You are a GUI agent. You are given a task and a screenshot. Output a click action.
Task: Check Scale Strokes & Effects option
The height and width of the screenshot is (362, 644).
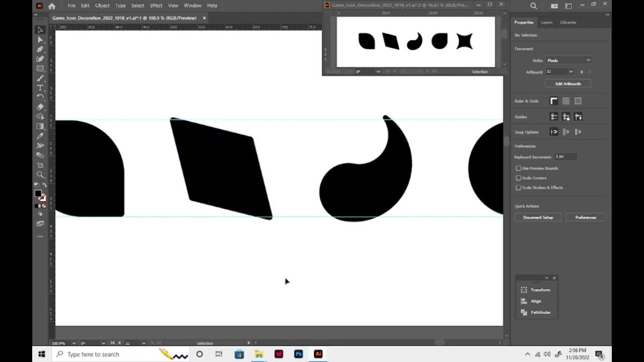pos(518,188)
